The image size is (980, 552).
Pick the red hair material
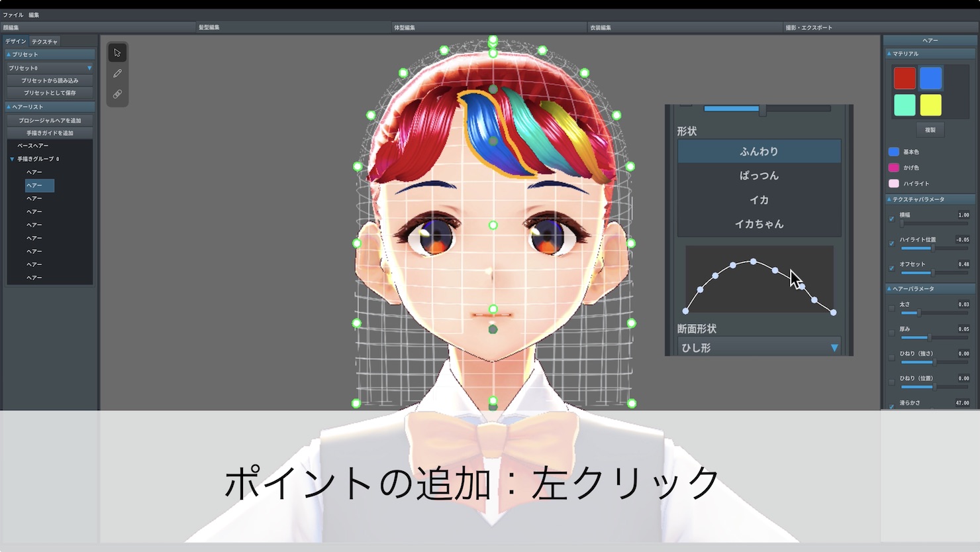point(905,78)
